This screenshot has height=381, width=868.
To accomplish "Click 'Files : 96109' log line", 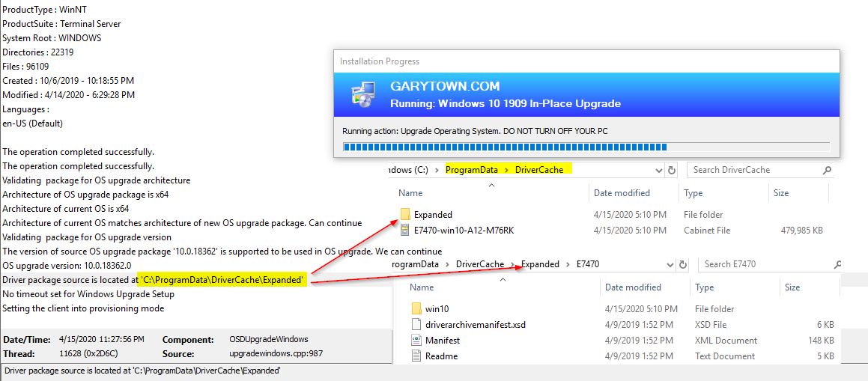I will point(26,67).
